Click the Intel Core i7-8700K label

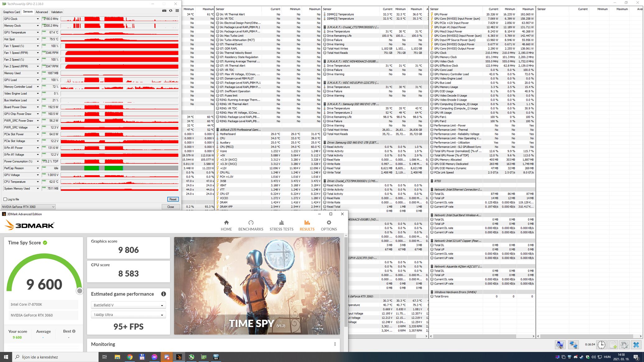[26, 305]
